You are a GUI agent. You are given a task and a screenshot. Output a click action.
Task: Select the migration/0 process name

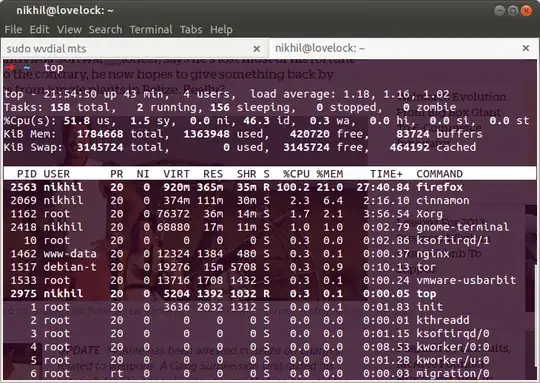tap(453, 374)
